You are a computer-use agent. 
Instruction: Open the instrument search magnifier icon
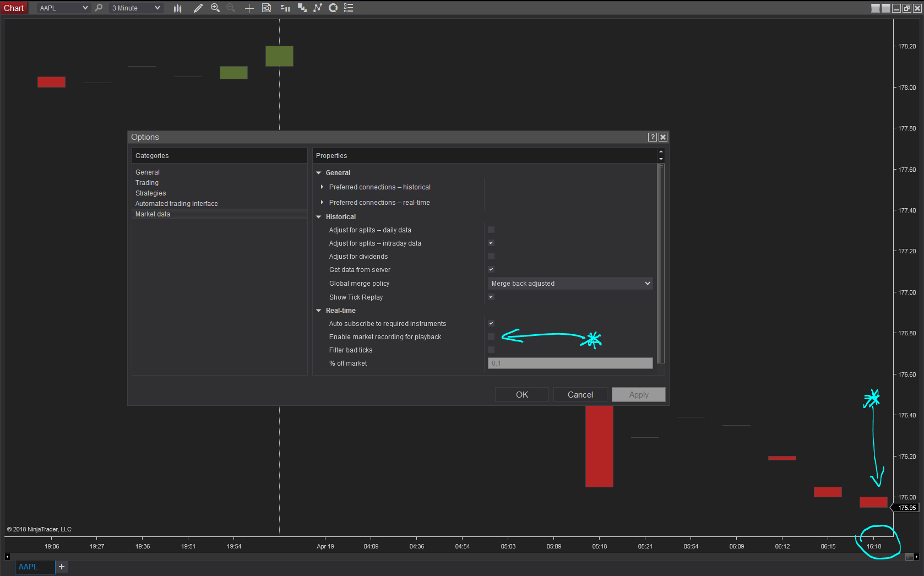pos(99,8)
